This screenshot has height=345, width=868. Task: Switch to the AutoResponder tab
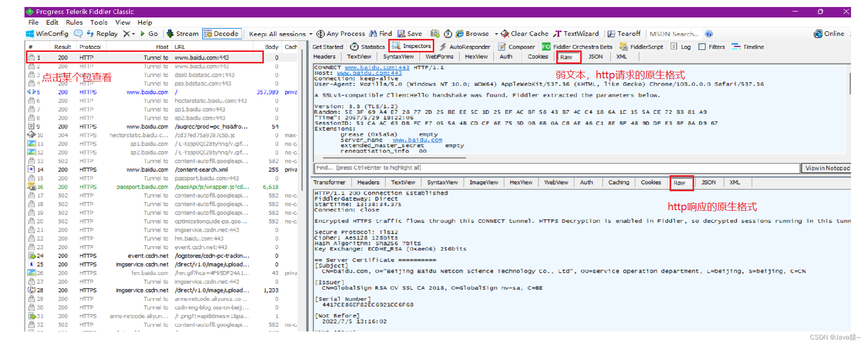(x=464, y=46)
